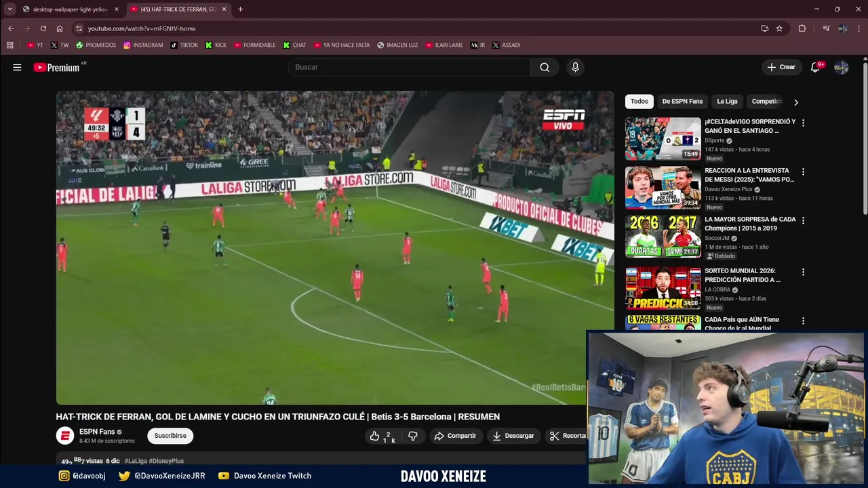Open the ILARI LARIE bookmark
Viewport: 868px width, 488px height.
444,45
